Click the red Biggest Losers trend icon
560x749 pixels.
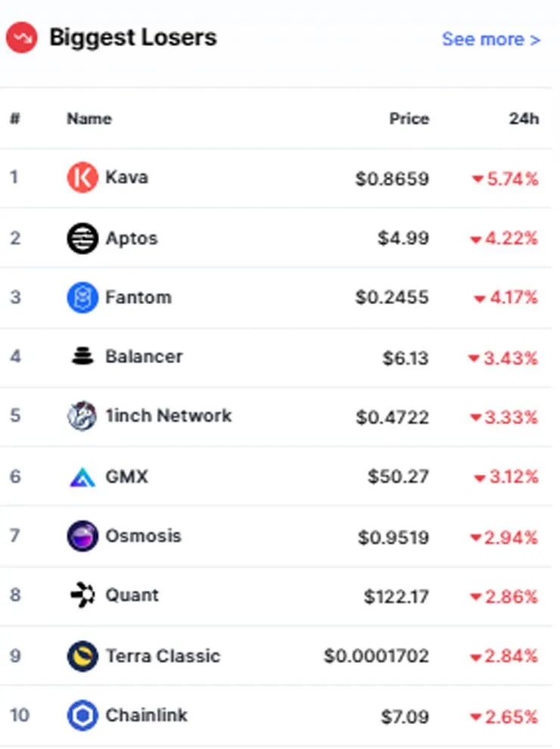[21, 37]
